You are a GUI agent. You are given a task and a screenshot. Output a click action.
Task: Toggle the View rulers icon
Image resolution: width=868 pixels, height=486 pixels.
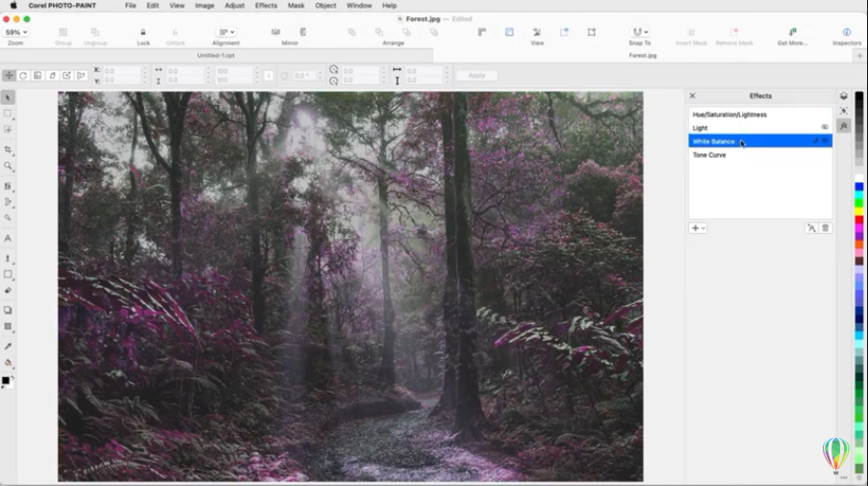481,32
